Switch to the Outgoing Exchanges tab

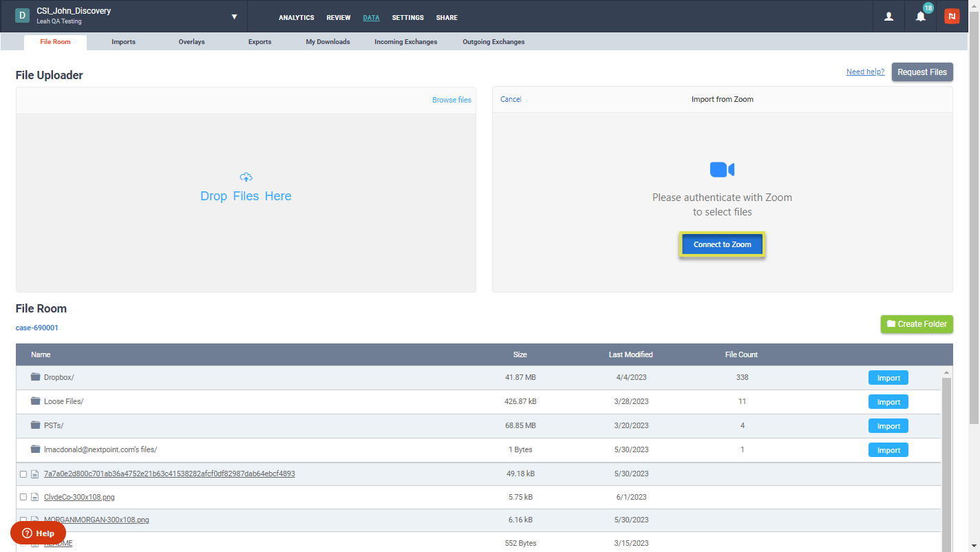pyautogui.click(x=493, y=42)
